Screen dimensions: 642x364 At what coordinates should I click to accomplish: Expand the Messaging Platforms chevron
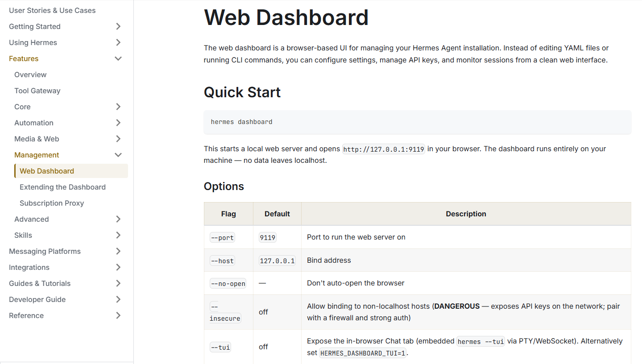(118, 251)
